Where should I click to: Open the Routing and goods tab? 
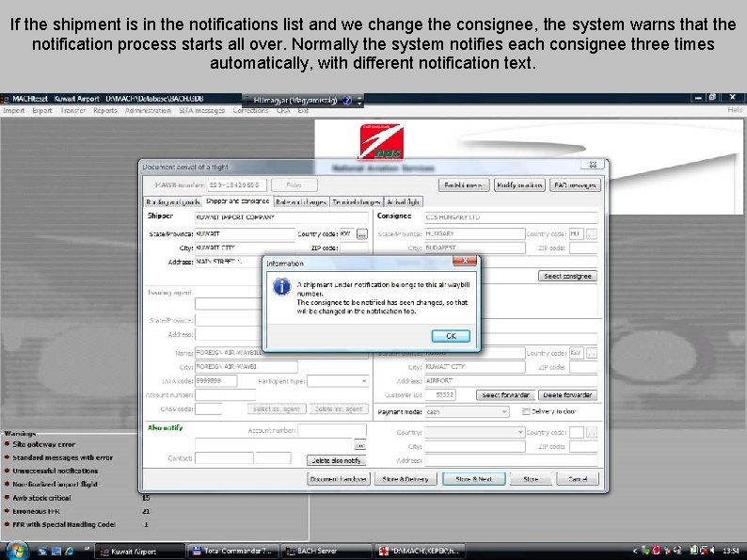tap(172, 202)
